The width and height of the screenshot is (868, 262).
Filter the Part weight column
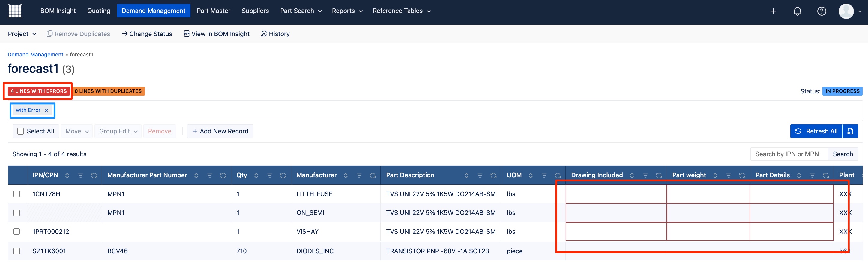point(729,175)
